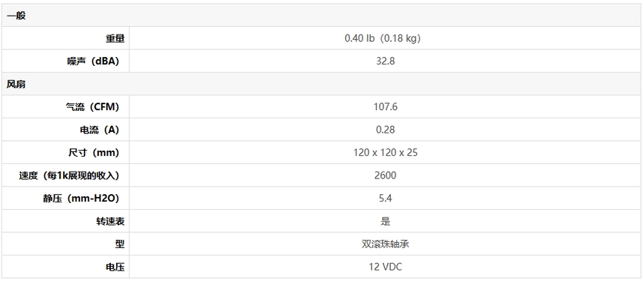Select the 电压 row label
This screenshot has width=644, height=281.
tap(115, 268)
